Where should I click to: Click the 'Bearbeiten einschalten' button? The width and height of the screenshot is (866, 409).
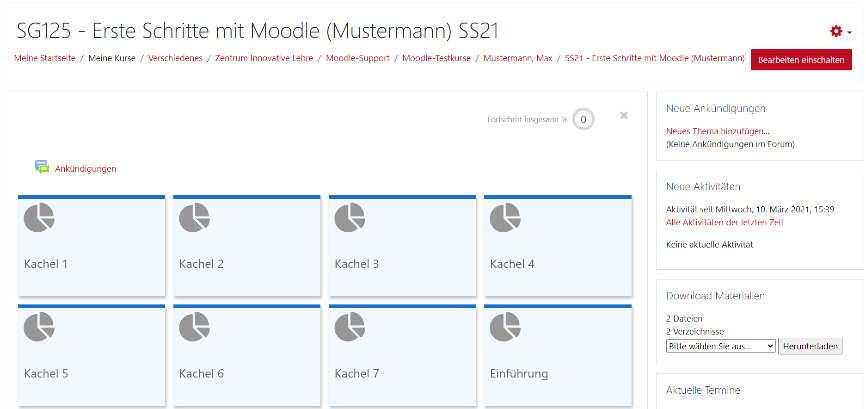[x=801, y=59]
